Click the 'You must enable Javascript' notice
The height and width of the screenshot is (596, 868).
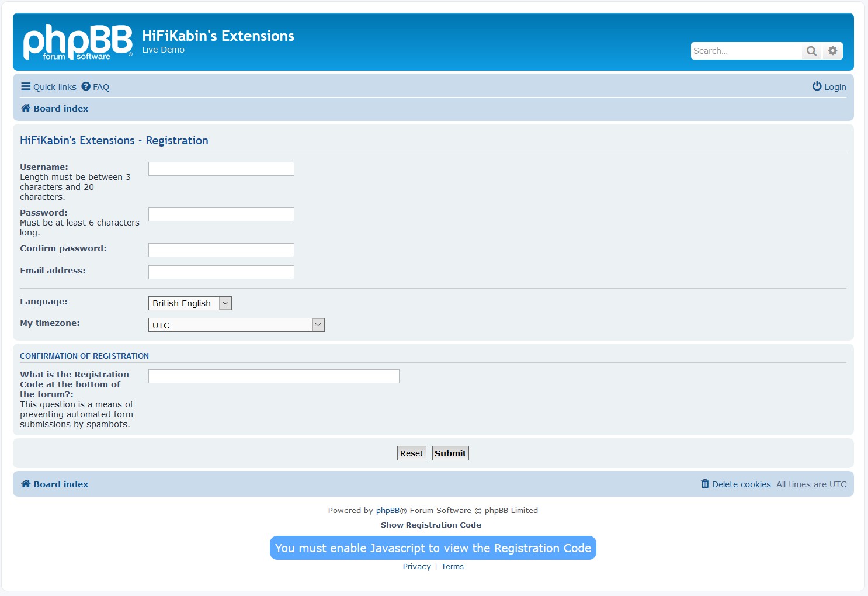click(433, 548)
